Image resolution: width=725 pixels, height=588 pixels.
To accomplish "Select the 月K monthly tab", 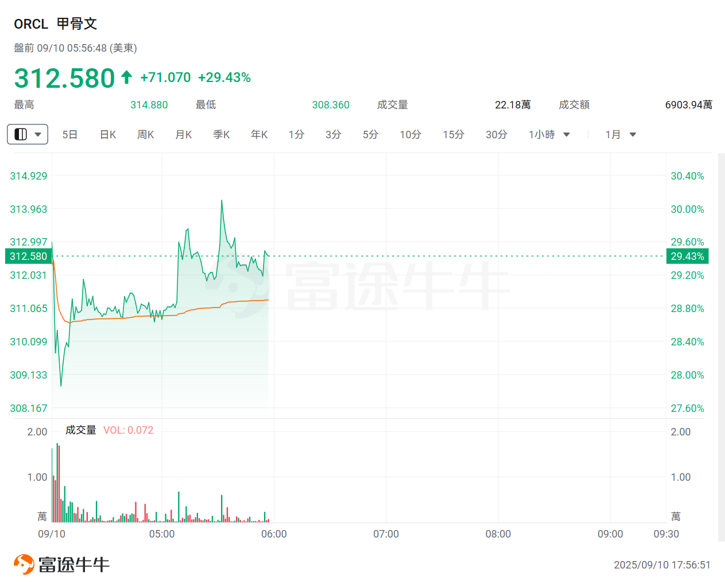I will click(183, 134).
